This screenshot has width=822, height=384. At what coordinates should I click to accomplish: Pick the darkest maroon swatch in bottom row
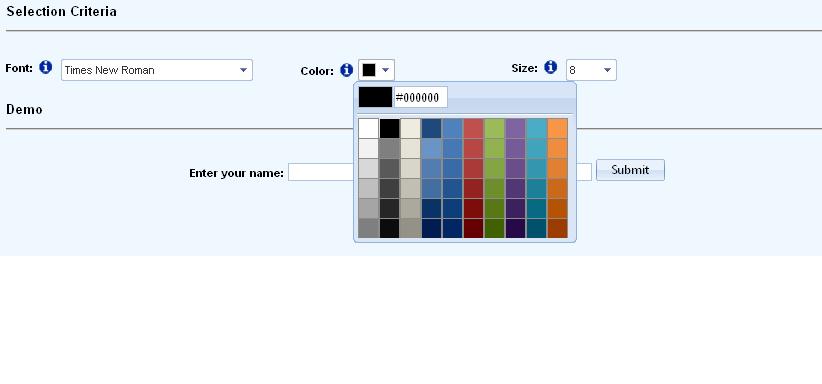click(473, 228)
